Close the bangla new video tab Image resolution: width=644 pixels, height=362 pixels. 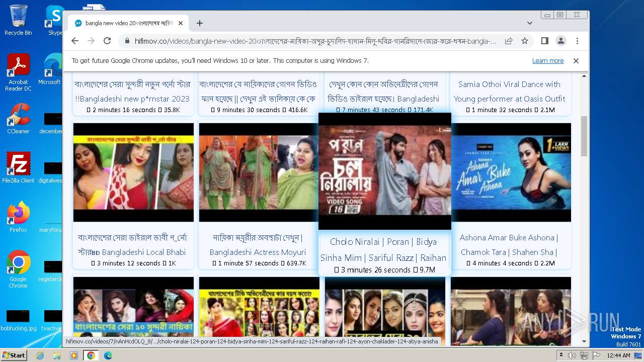[x=181, y=23]
